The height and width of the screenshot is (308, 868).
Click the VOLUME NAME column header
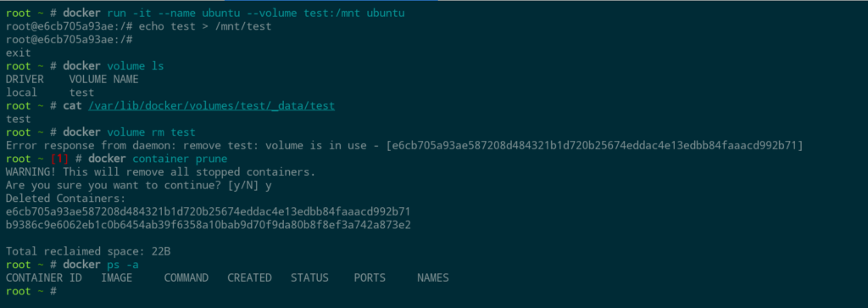[103, 79]
